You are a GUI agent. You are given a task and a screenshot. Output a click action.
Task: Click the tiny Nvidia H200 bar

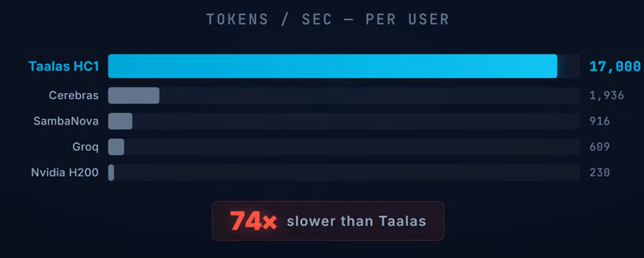tap(111, 173)
